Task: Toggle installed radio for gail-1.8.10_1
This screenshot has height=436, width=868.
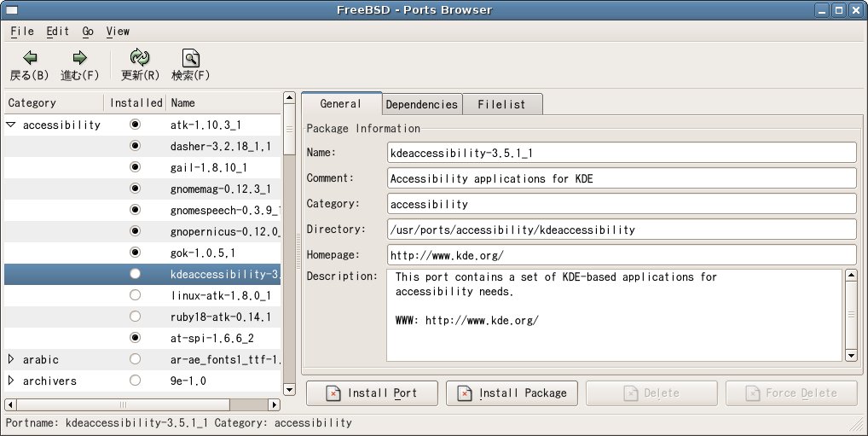Action: [x=135, y=167]
